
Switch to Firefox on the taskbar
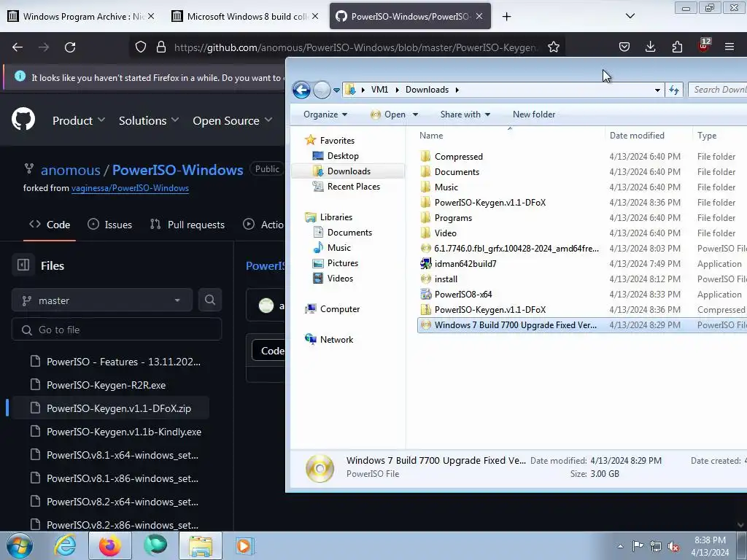[x=109, y=545]
